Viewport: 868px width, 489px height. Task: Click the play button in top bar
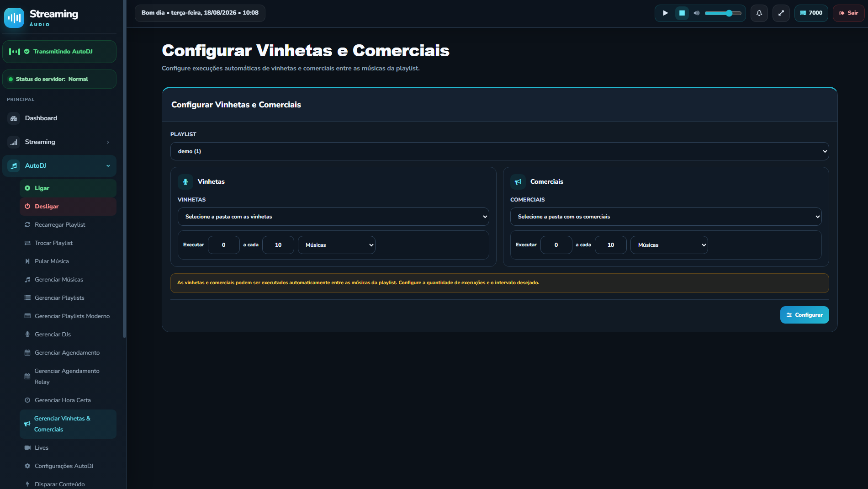665,13
